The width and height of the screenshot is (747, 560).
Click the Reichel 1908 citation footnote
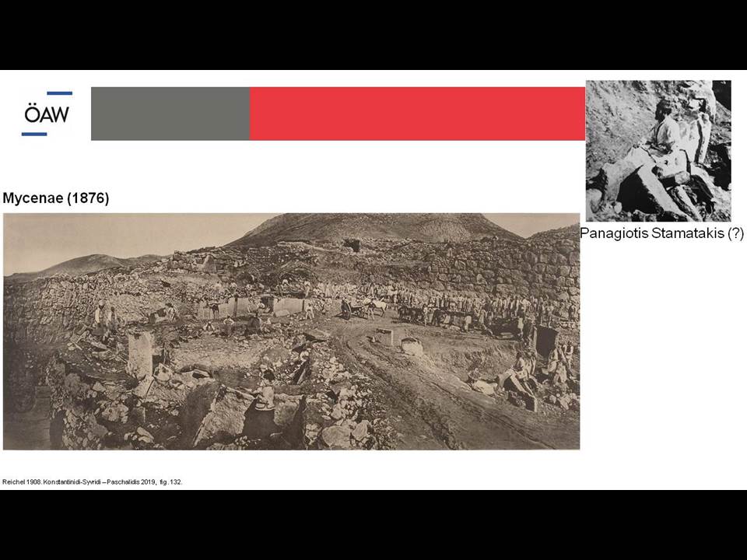[x=93, y=482]
